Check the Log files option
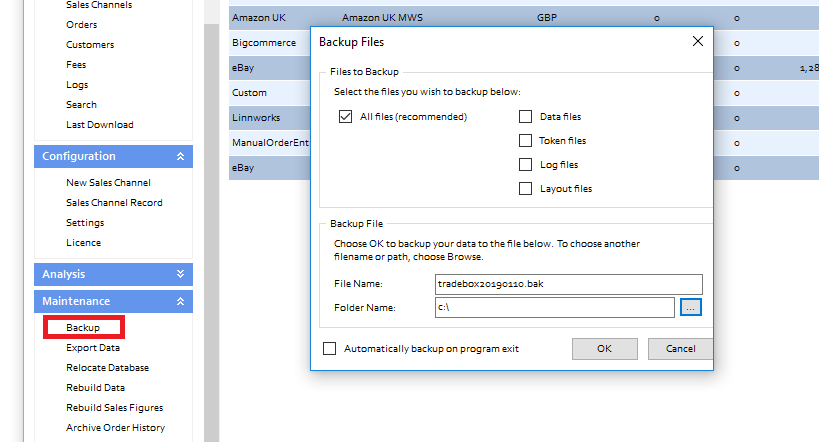 point(525,165)
